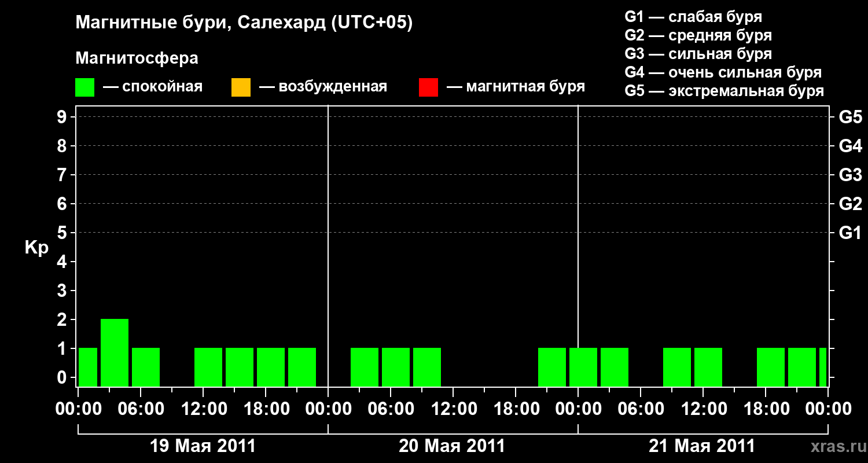868x463 pixels.
Task: Click the '12:00' time label above 19 Мая
Action: (203, 409)
